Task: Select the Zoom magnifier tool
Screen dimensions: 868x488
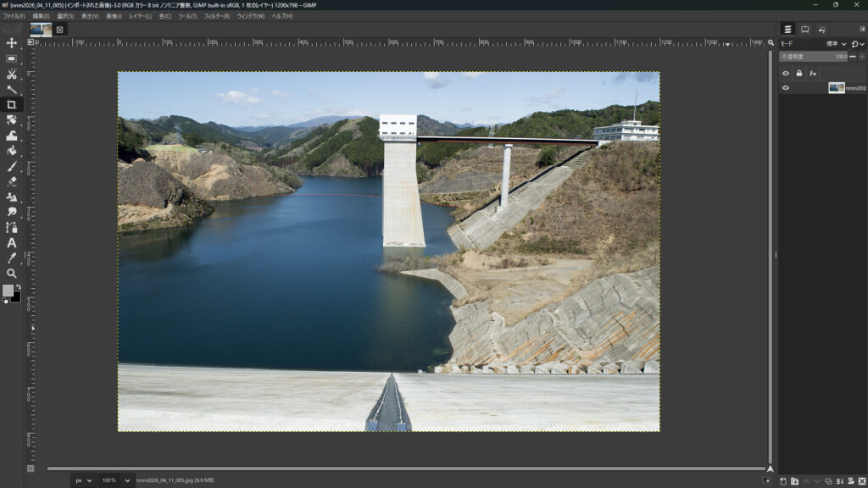Action: point(12,274)
